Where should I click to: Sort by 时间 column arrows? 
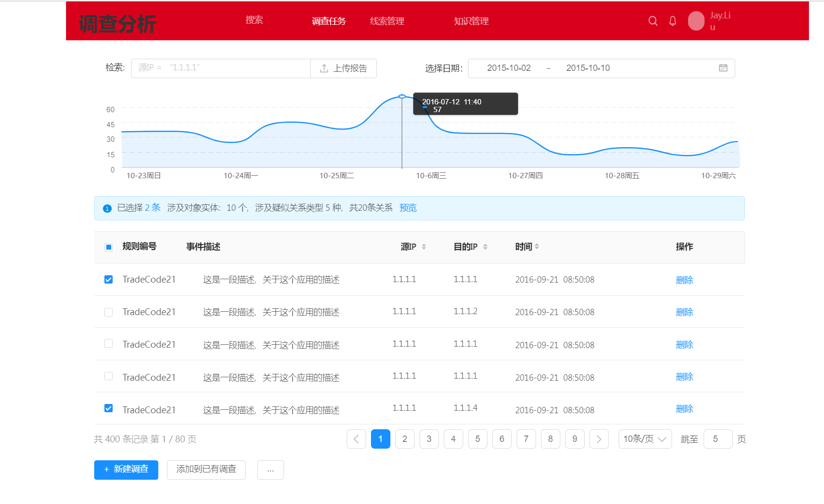click(537, 247)
